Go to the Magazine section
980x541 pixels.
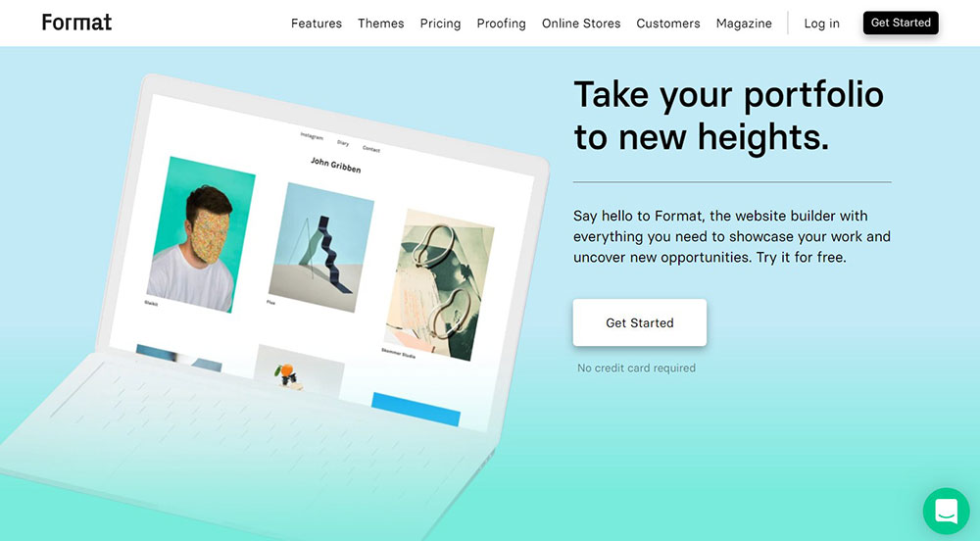(744, 24)
